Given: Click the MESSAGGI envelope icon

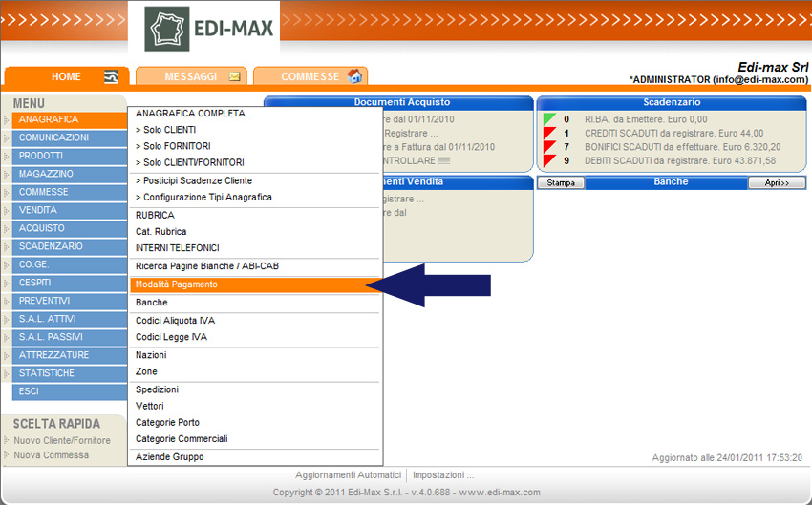Looking at the screenshot, I should click(x=234, y=77).
